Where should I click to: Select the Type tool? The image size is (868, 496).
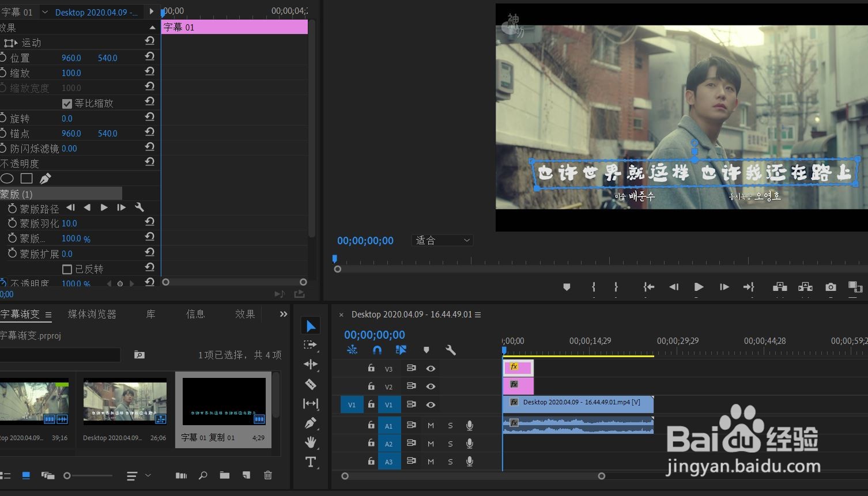click(x=311, y=462)
